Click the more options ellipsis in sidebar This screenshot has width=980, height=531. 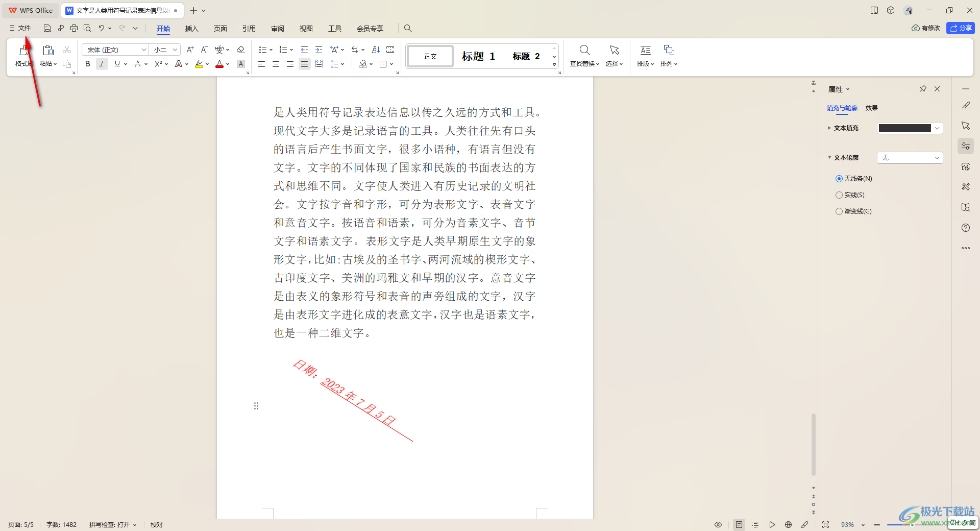pos(966,248)
